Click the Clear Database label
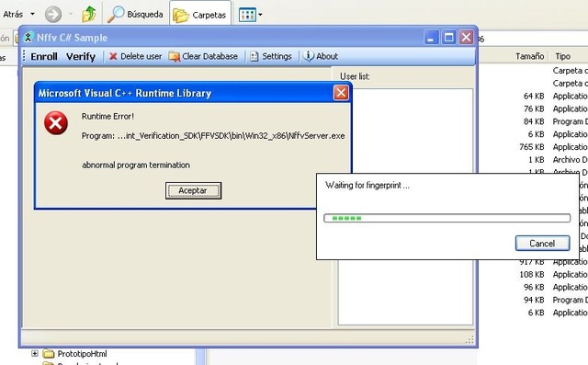588x365 pixels. pyautogui.click(x=210, y=56)
